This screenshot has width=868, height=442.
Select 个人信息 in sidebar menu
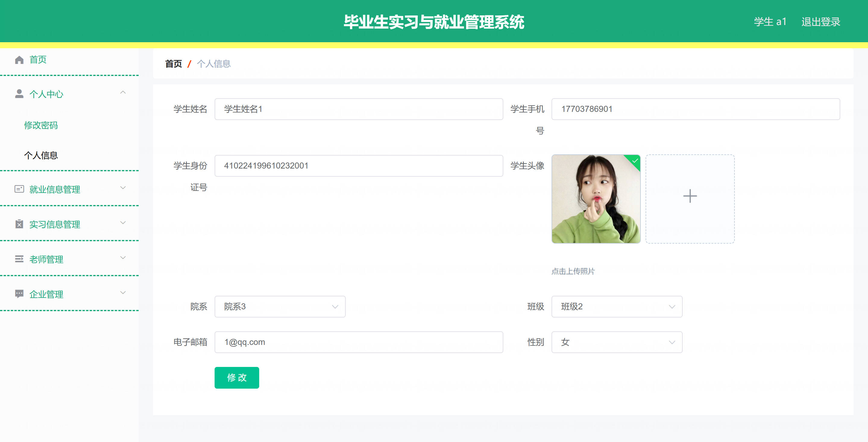tap(41, 156)
